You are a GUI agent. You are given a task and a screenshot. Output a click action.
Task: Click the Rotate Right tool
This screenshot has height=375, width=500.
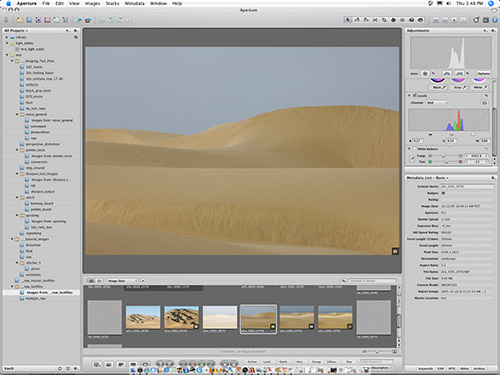click(366, 20)
